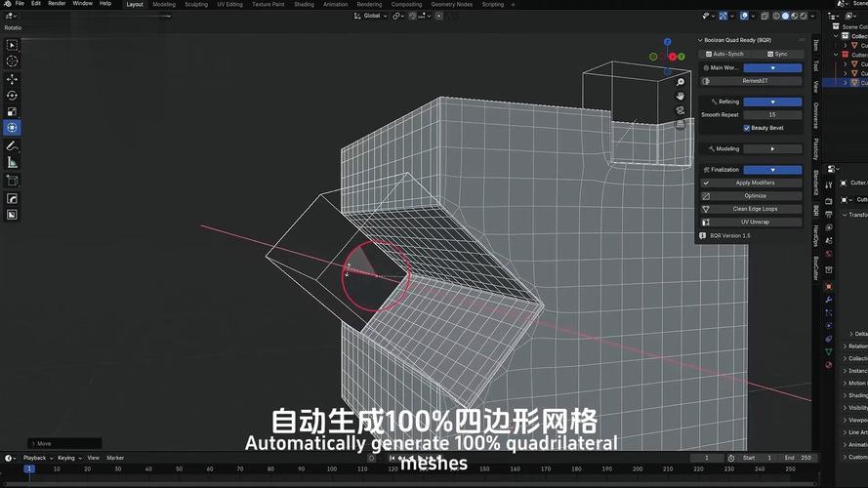Collapse the Refining section arrow
Screen dimensions: 868x488
coord(772,102)
